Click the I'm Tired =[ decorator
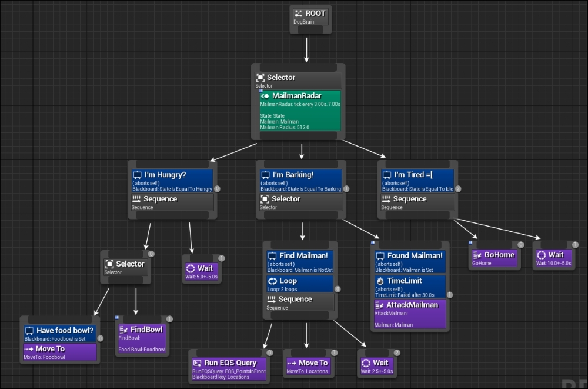 click(x=417, y=181)
